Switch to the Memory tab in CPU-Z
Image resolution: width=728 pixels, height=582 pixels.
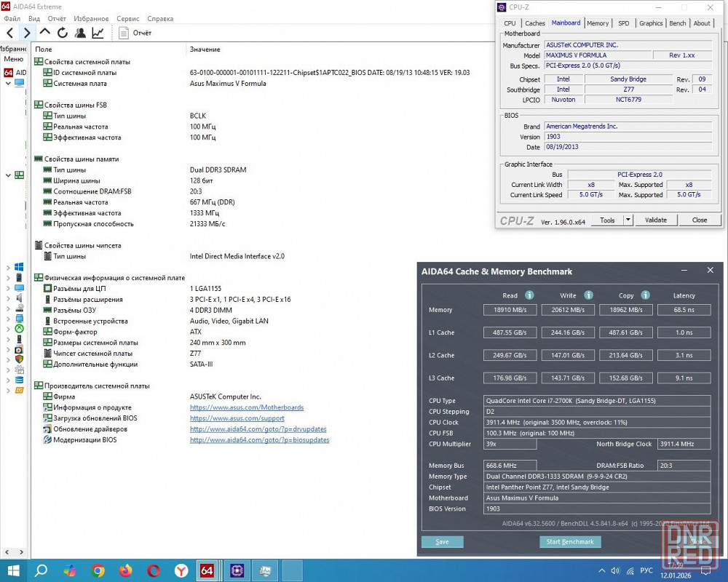coord(598,23)
